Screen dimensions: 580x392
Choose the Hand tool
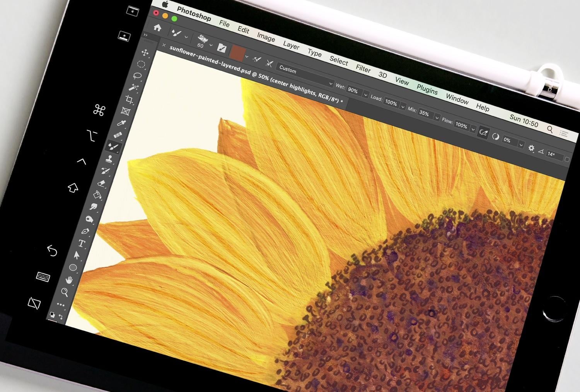(x=69, y=280)
